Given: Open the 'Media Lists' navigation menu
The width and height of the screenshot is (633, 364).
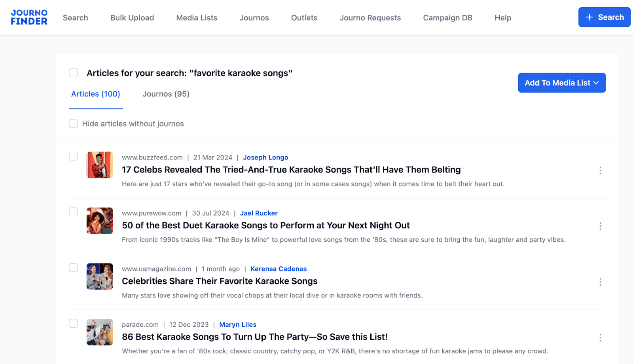Looking at the screenshot, I should tap(196, 17).
